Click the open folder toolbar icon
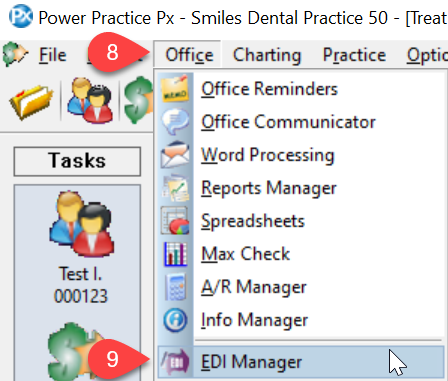This screenshot has height=381, width=448. coord(32,102)
